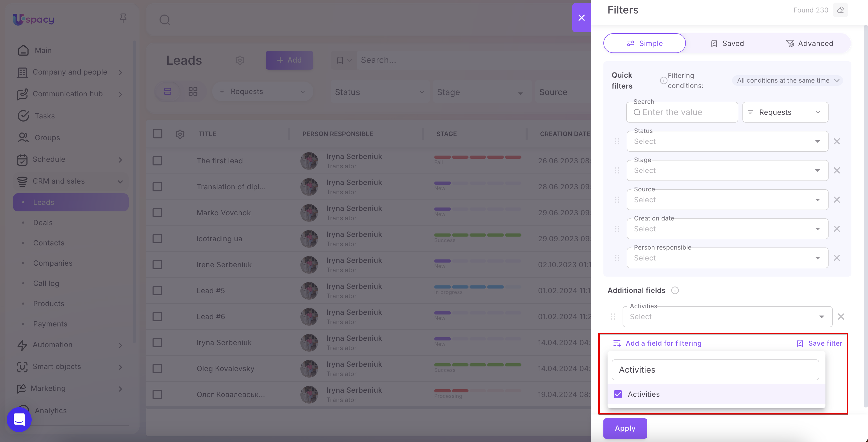This screenshot has width=868, height=442.
Task: Open the Source select dropdown in Filters
Action: (x=727, y=200)
